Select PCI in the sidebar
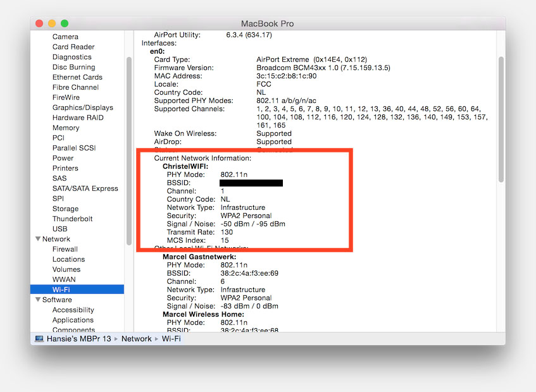Image resolution: width=536 pixels, height=392 pixels. 58,138
